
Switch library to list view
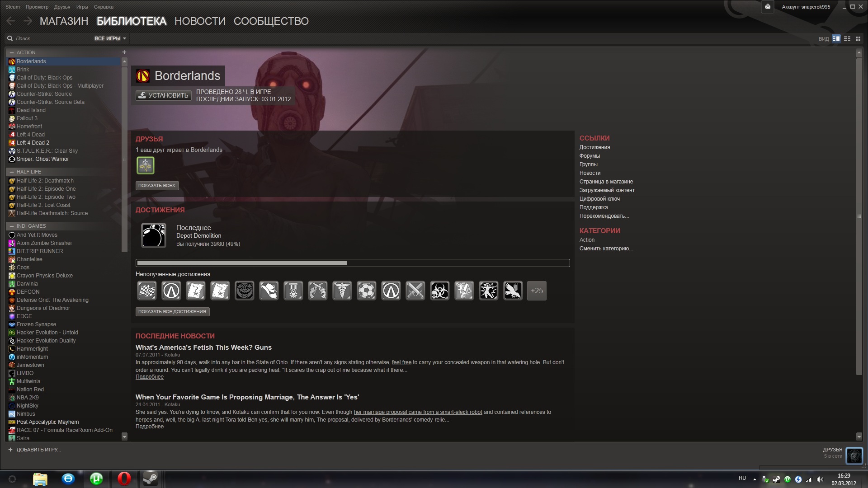847,39
